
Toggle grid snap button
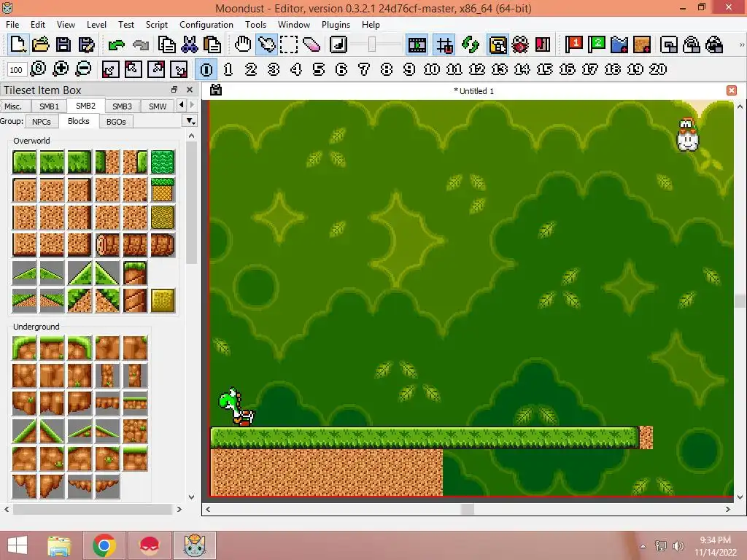point(444,44)
